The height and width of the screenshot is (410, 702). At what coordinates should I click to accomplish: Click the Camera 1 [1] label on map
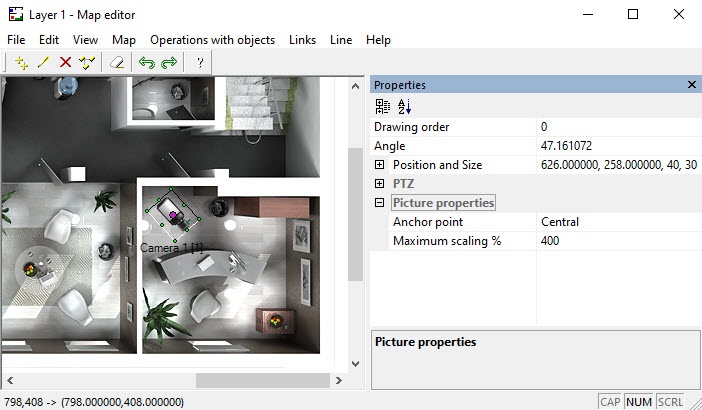(x=171, y=248)
